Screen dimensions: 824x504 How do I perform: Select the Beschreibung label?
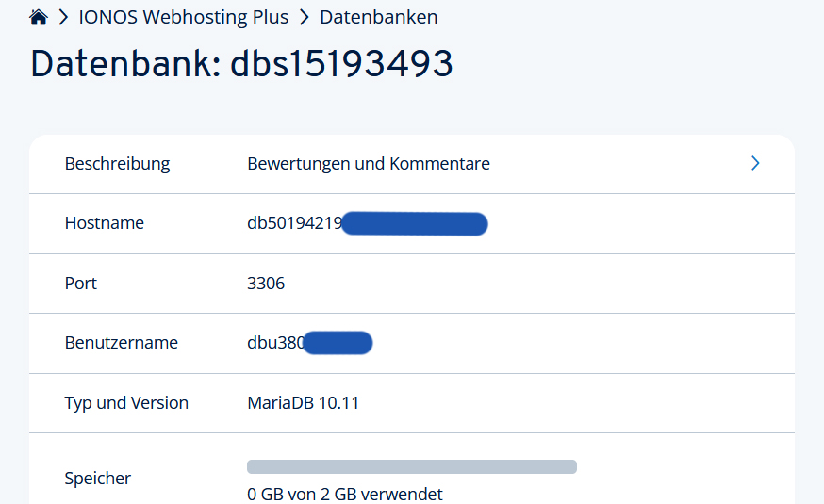(x=117, y=164)
